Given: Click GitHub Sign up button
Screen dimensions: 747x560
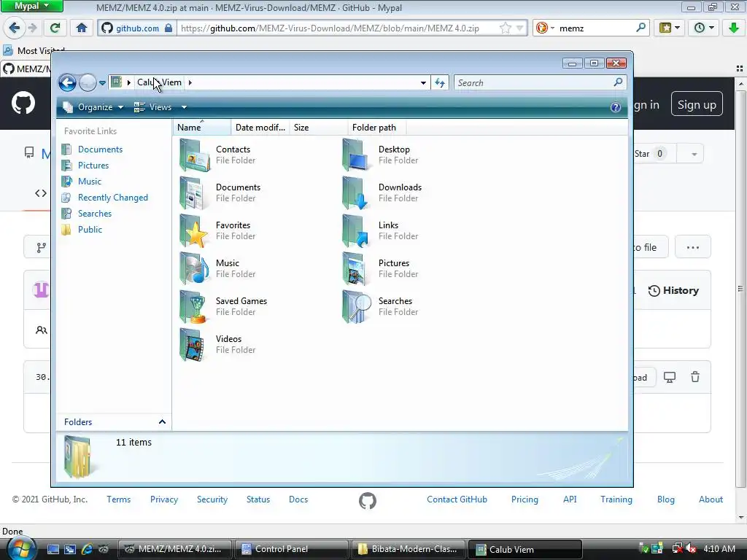Looking at the screenshot, I should 697,104.
